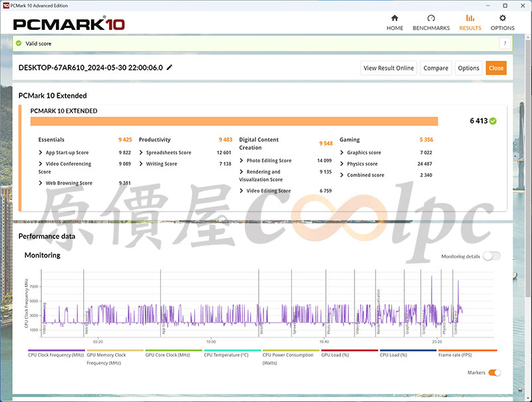Click the Valid score status text
The image size is (532, 402).
click(39, 43)
